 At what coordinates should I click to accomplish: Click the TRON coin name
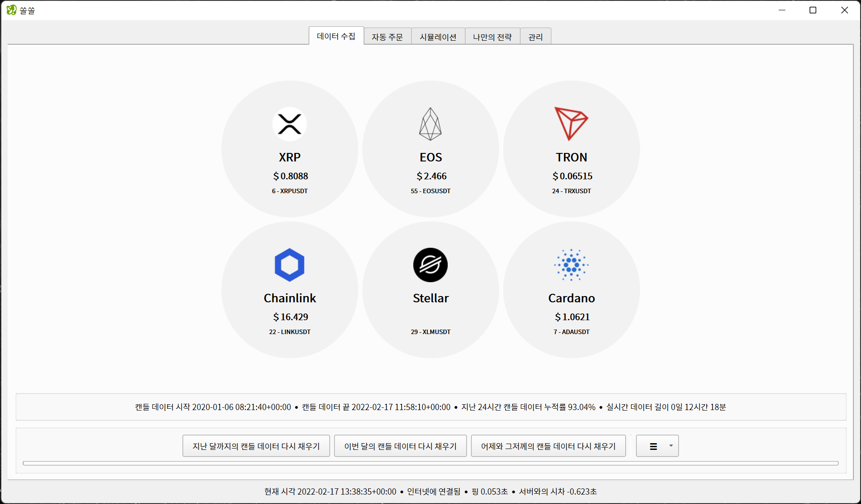pos(572,157)
